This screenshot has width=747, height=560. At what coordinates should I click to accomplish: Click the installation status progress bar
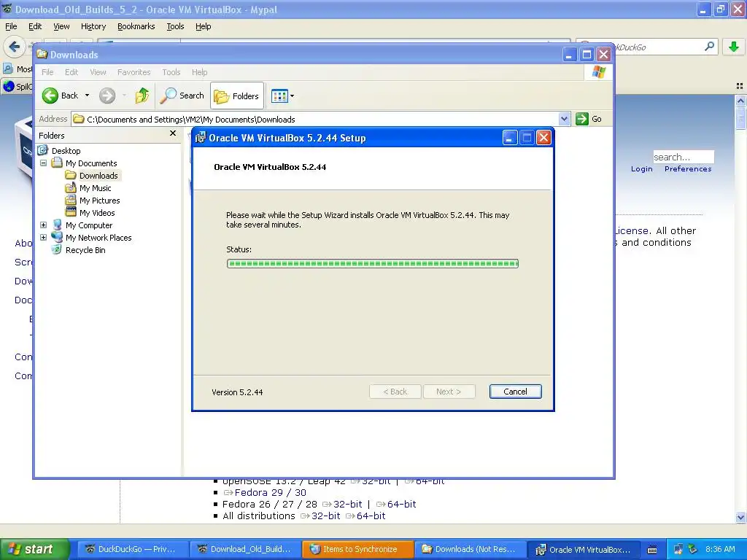point(373,263)
